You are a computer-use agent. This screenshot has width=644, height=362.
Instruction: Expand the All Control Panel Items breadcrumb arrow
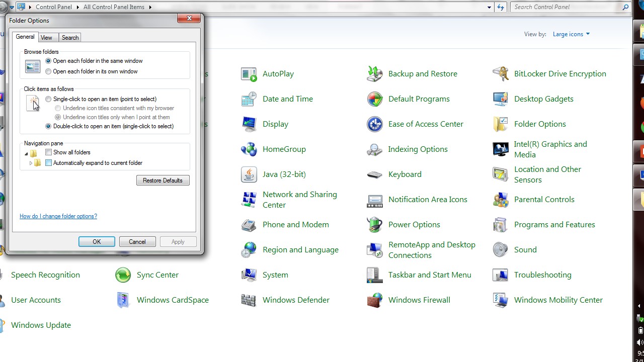click(x=150, y=7)
